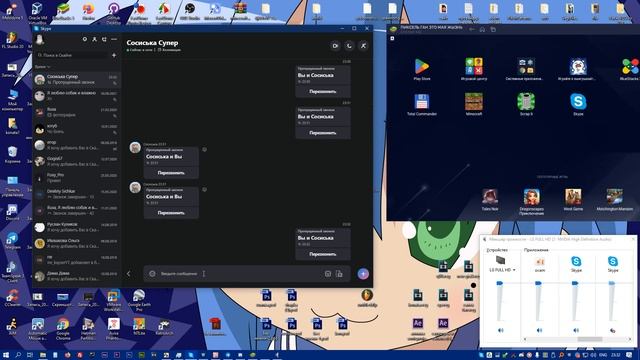This screenshot has height=360, width=640.
Task: Launch Total Commander in BlueStacks
Action: [422, 104]
